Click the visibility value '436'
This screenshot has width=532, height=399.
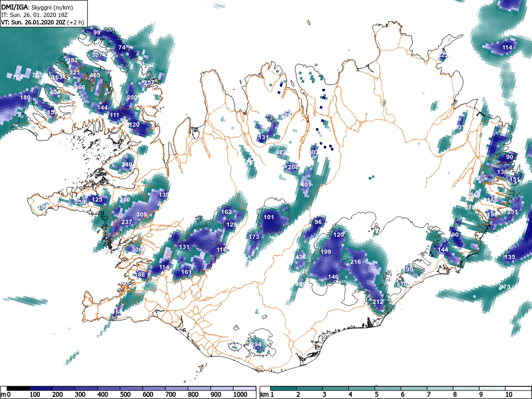pos(301,257)
